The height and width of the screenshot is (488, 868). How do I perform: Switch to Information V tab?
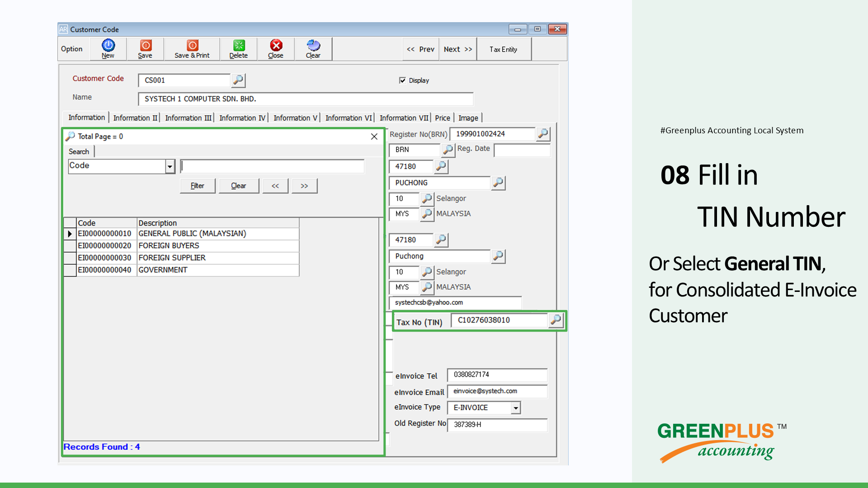(x=295, y=118)
